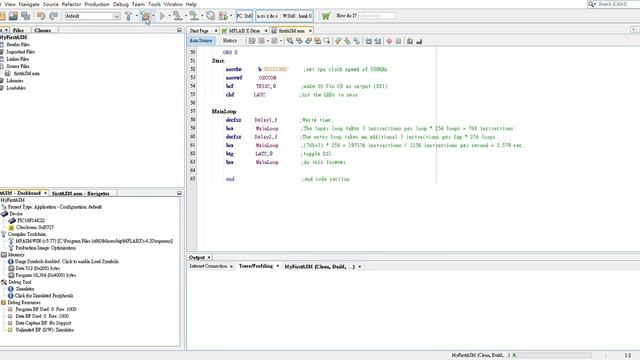Click the status flags 'bank 0' field
The height and width of the screenshot is (360, 640).
(x=284, y=16)
